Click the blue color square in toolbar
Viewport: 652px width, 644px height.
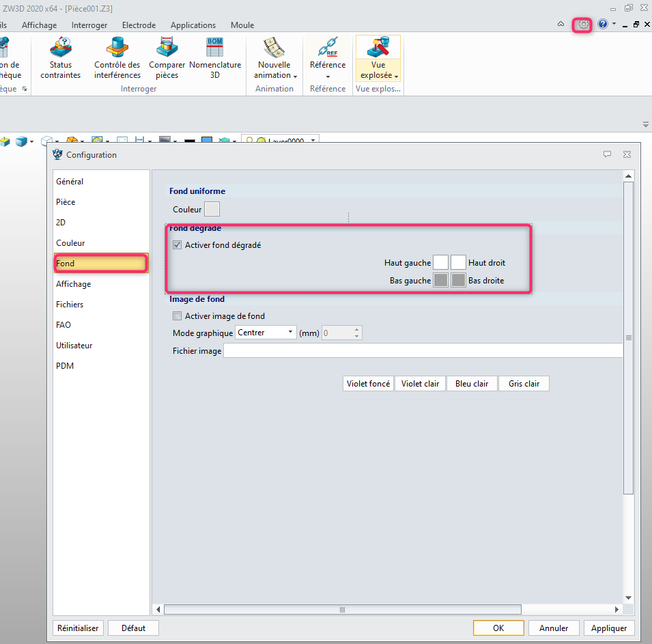tap(207, 140)
